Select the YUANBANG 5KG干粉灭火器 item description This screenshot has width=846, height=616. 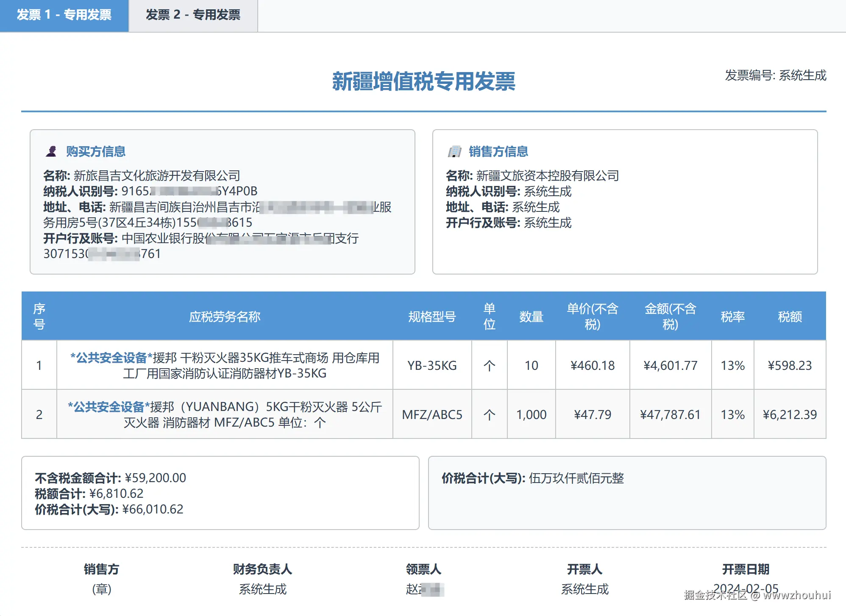click(225, 414)
